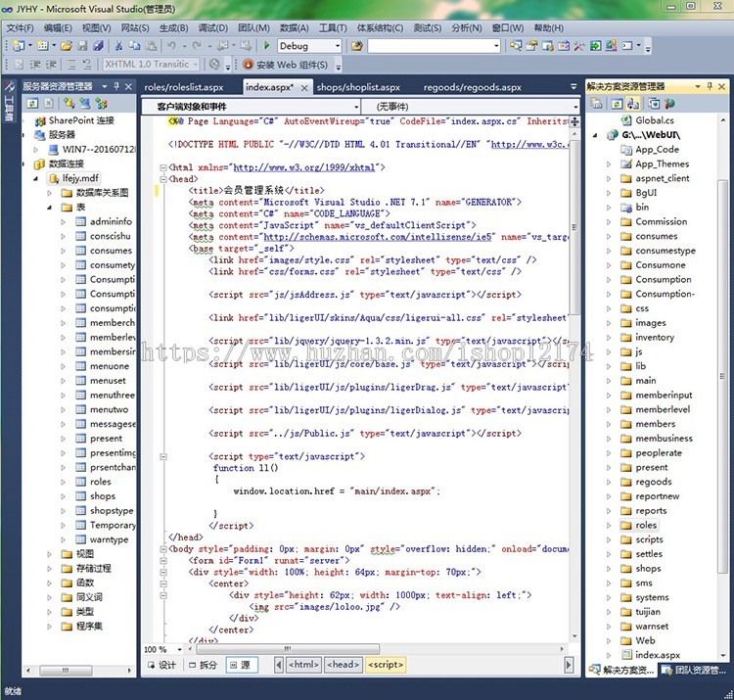
Task: Switch to roles/roleslist.aspx tab
Action: click(x=184, y=87)
